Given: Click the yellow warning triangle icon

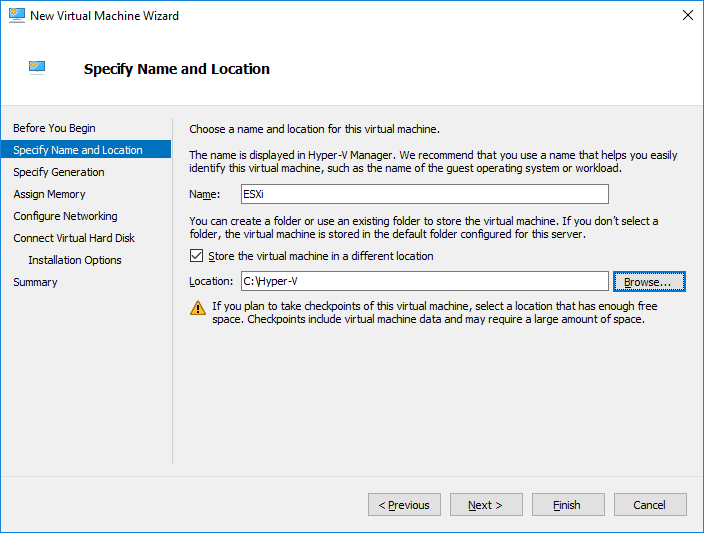Looking at the screenshot, I should [x=198, y=308].
